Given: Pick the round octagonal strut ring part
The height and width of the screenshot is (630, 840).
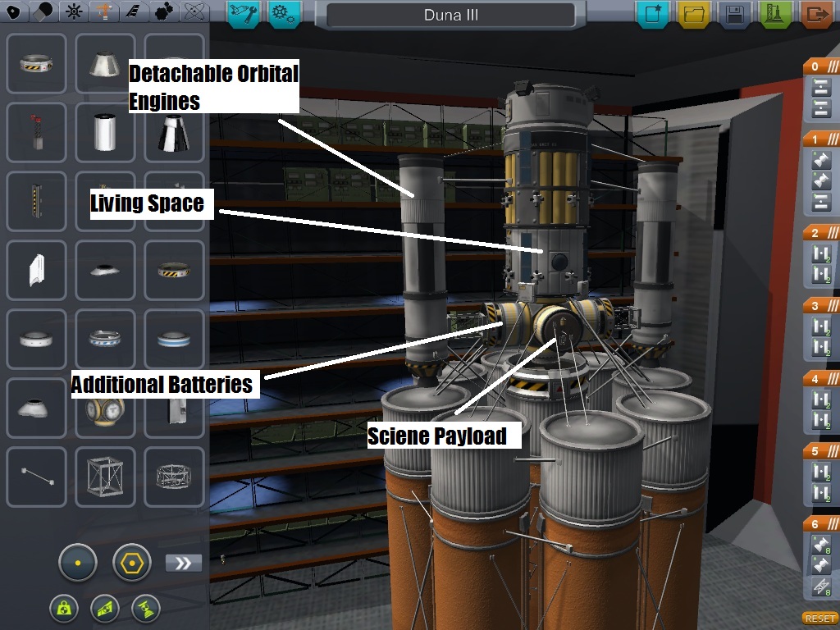Looking at the screenshot, I should (x=174, y=477).
